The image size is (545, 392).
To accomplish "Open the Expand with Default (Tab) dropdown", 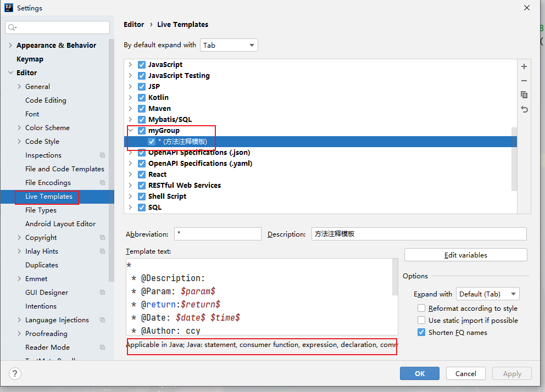I will pos(488,294).
